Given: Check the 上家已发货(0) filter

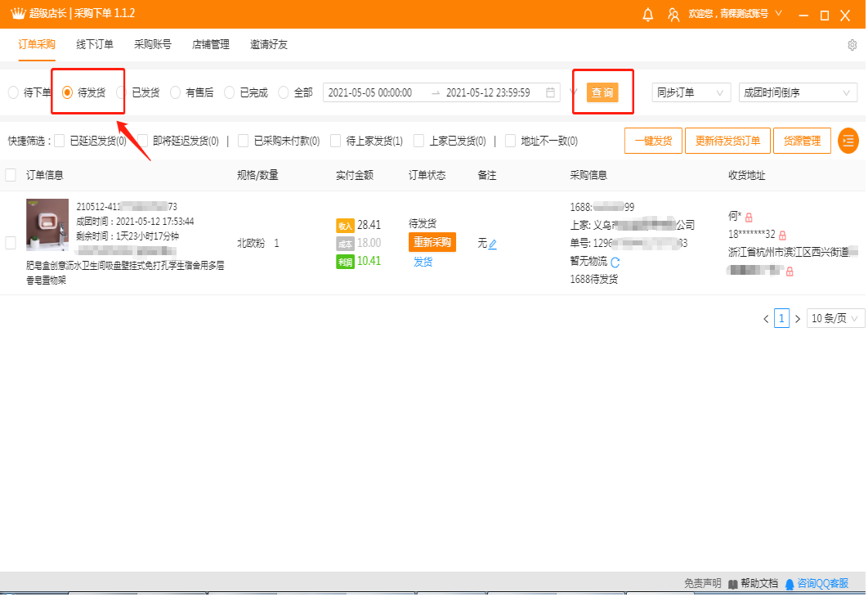Looking at the screenshot, I should pyautogui.click(x=419, y=141).
